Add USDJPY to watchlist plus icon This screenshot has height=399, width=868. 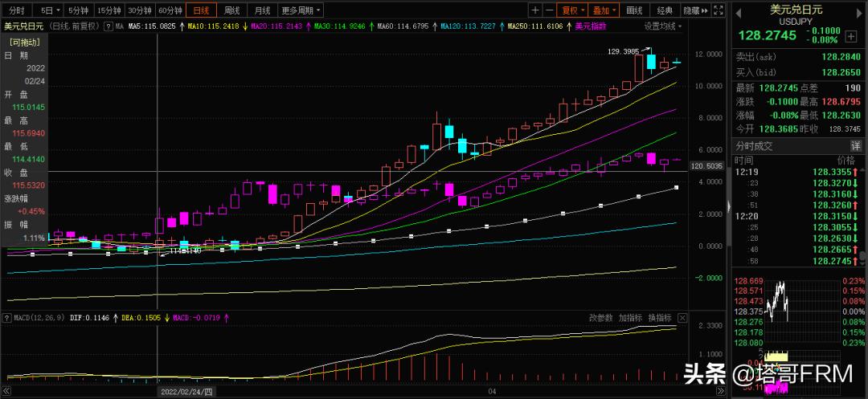pos(851,36)
